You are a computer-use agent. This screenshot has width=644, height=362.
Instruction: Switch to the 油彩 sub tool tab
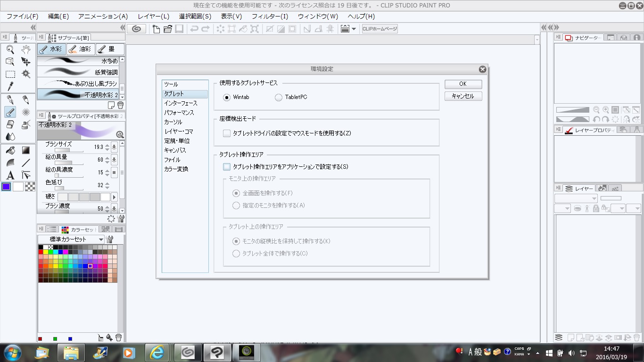tap(80, 49)
